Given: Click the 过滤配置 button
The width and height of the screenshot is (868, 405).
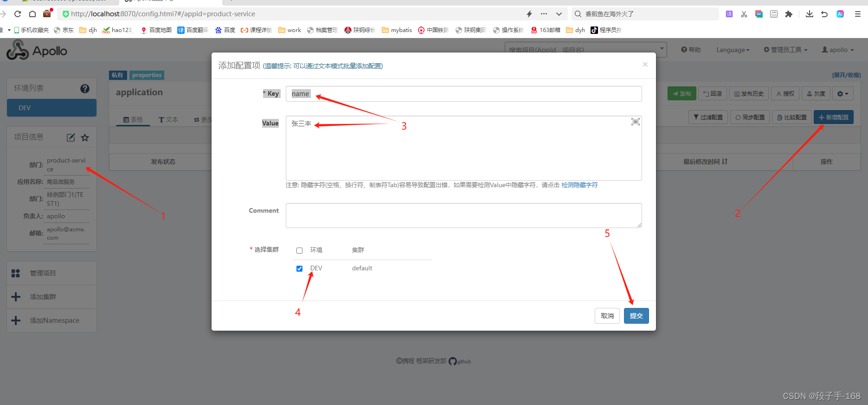Looking at the screenshot, I should [708, 117].
